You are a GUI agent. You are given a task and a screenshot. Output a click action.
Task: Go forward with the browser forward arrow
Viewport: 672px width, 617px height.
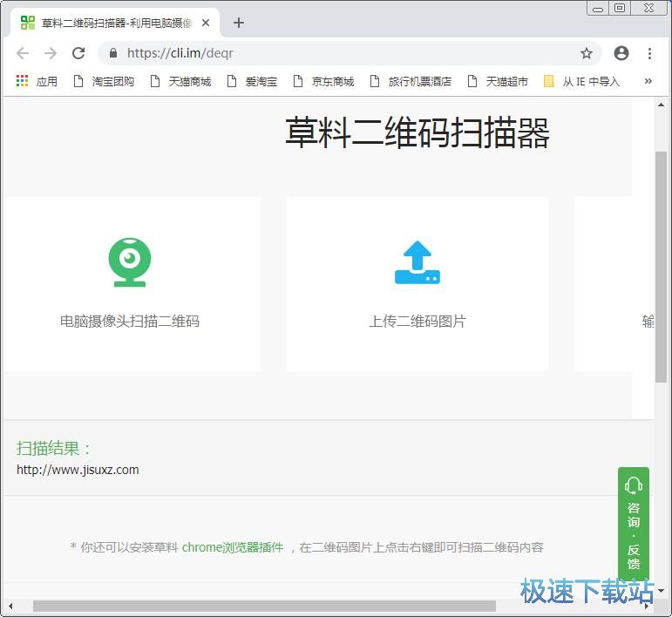(51, 53)
